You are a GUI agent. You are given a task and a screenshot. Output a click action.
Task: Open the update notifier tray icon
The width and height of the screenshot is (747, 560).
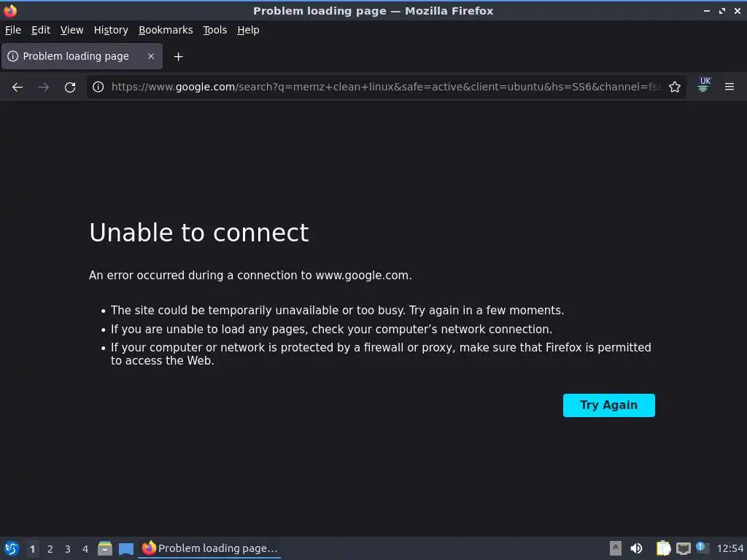click(703, 548)
